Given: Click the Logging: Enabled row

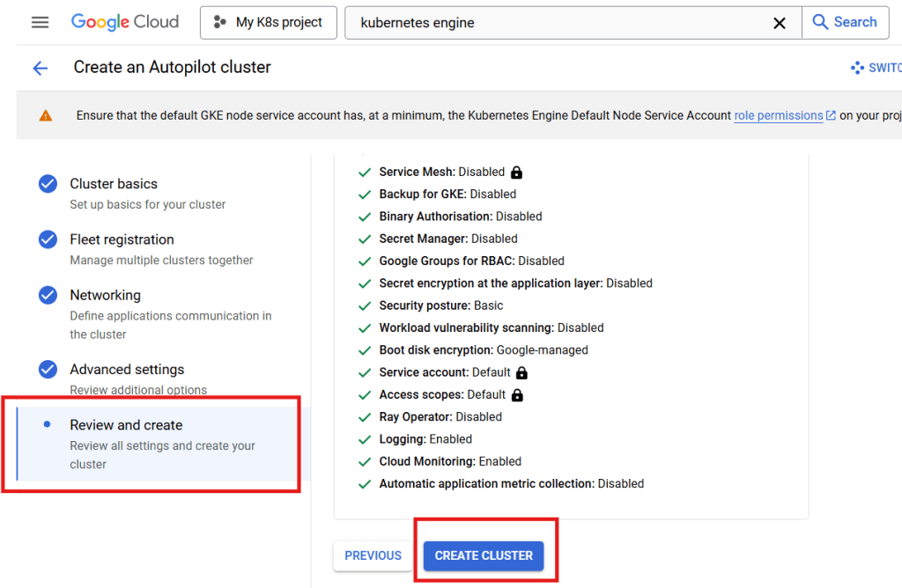Looking at the screenshot, I should 415,439.
